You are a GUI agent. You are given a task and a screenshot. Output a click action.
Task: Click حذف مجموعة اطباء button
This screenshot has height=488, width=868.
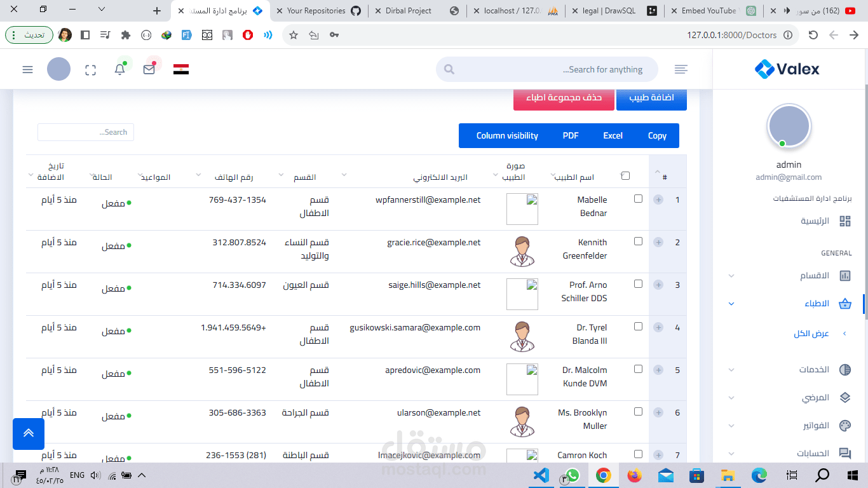[564, 98]
